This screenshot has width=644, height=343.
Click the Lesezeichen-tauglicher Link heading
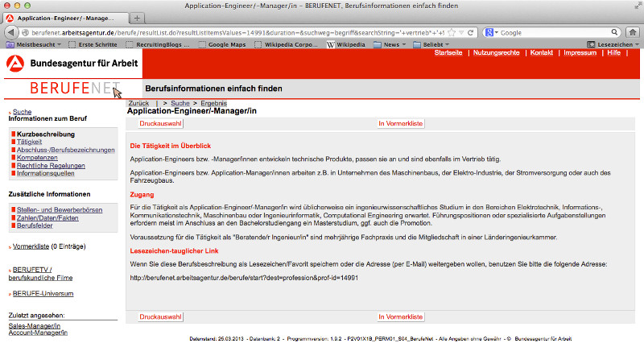[174, 251]
